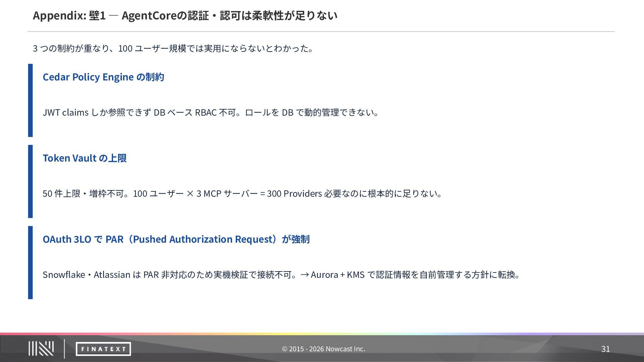Select the Cedar Policy Engine heading
The image size is (644, 362).
[103, 77]
